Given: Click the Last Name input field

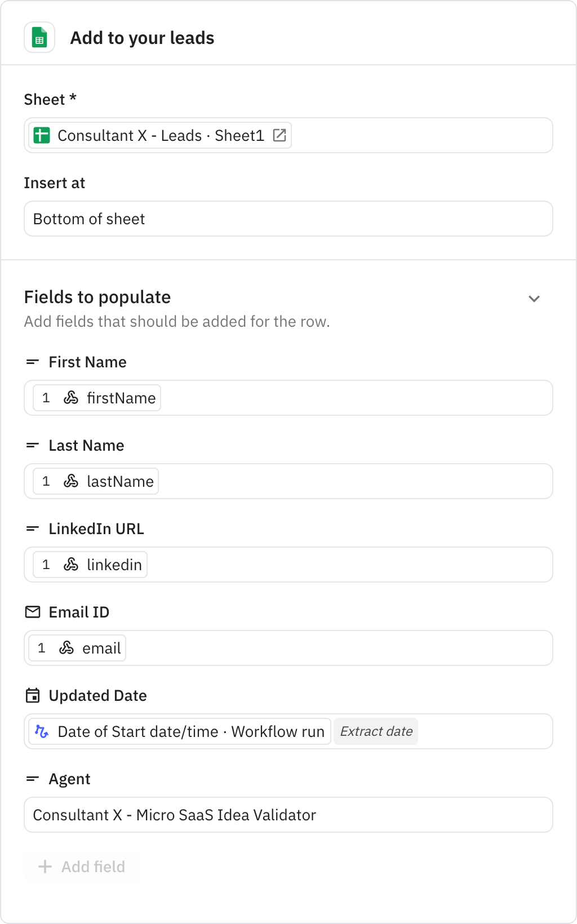Looking at the screenshot, I should click(355, 481).
